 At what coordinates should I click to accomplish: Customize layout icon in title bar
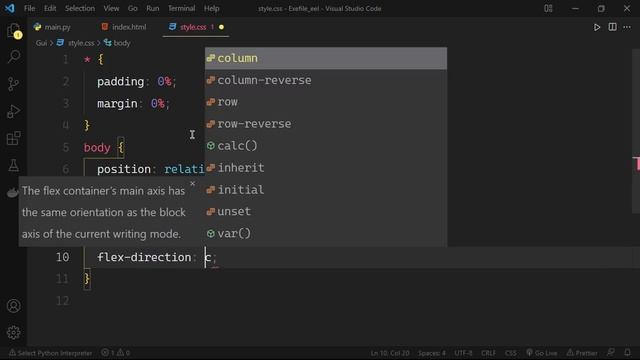point(548,8)
